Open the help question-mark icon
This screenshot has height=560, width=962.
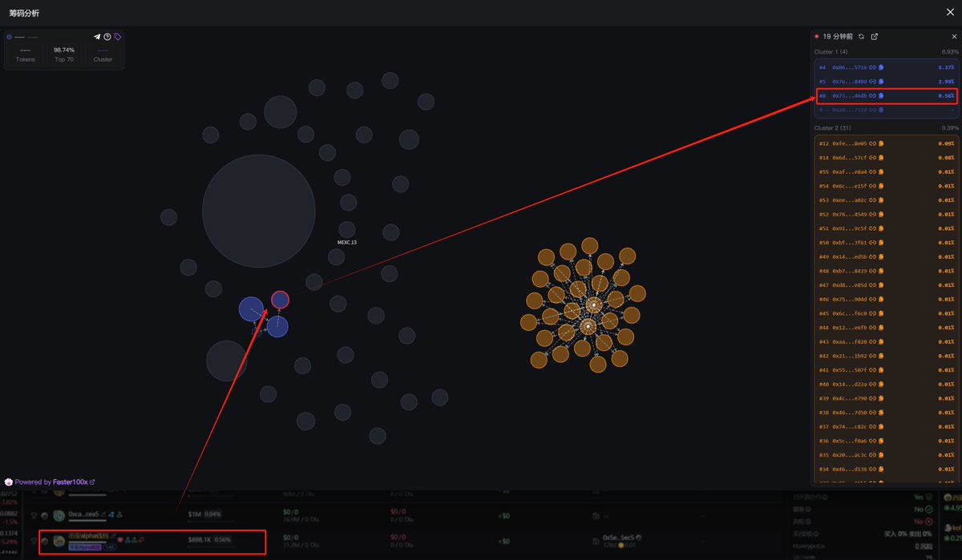tap(107, 37)
